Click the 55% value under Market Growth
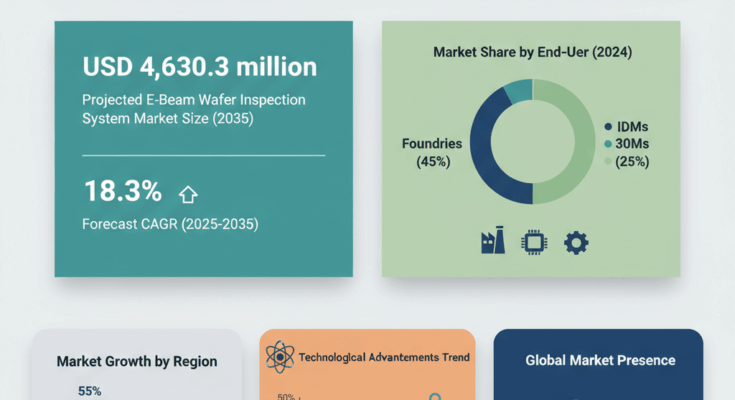The width and height of the screenshot is (735, 400). click(x=90, y=391)
